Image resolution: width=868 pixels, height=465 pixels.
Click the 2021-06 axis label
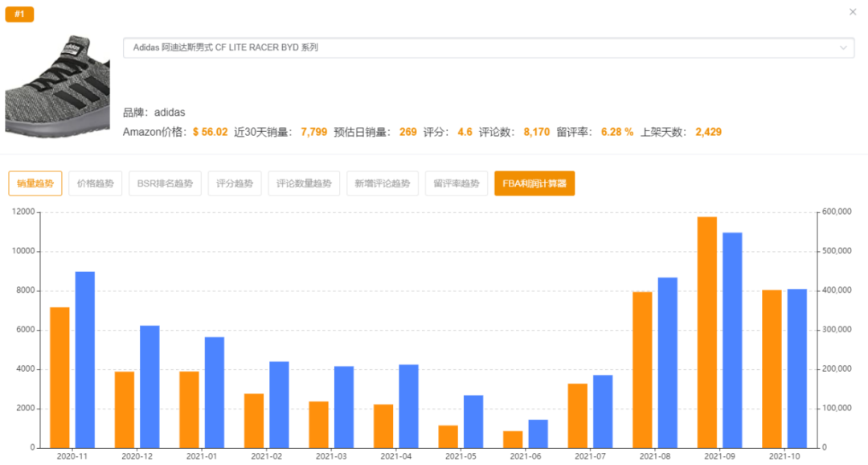click(x=526, y=457)
